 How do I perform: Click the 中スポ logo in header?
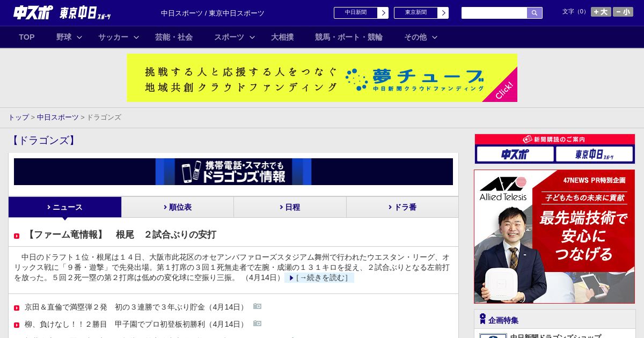33,13
